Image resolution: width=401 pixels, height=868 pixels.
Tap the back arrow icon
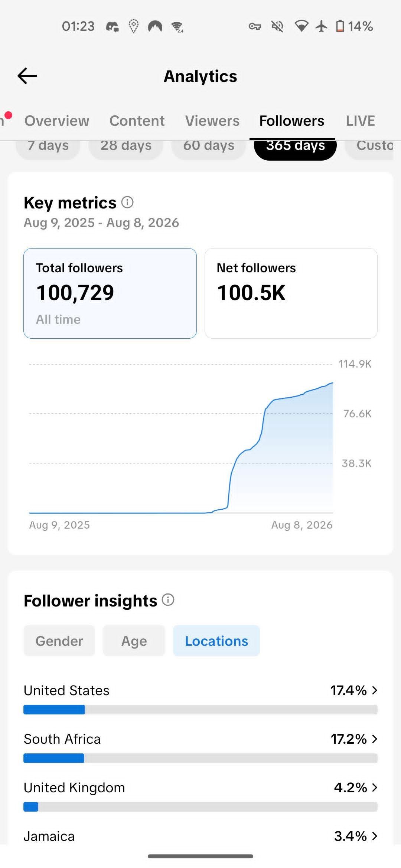[27, 76]
